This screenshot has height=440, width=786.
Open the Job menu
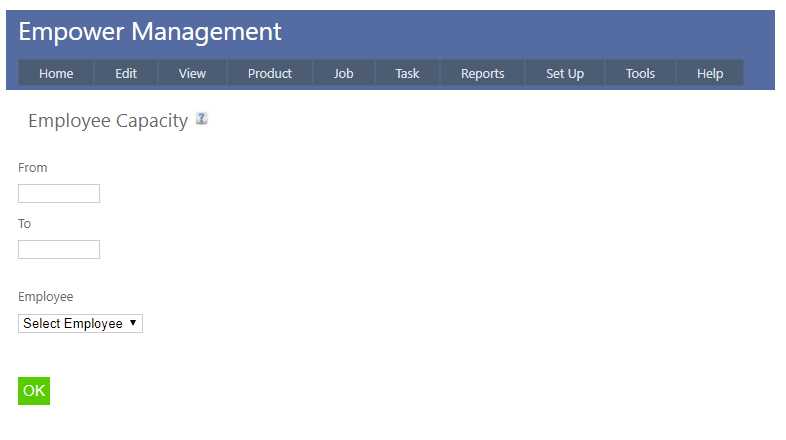coord(343,73)
